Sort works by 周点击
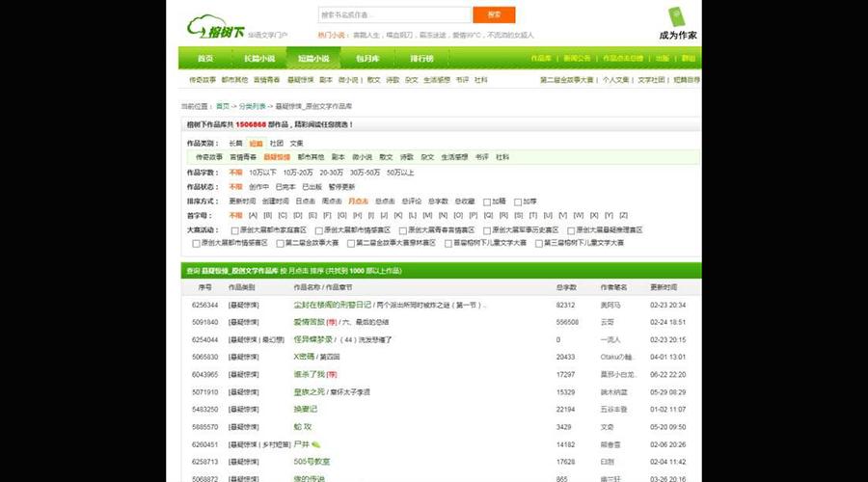The width and height of the screenshot is (868, 482). (x=332, y=201)
